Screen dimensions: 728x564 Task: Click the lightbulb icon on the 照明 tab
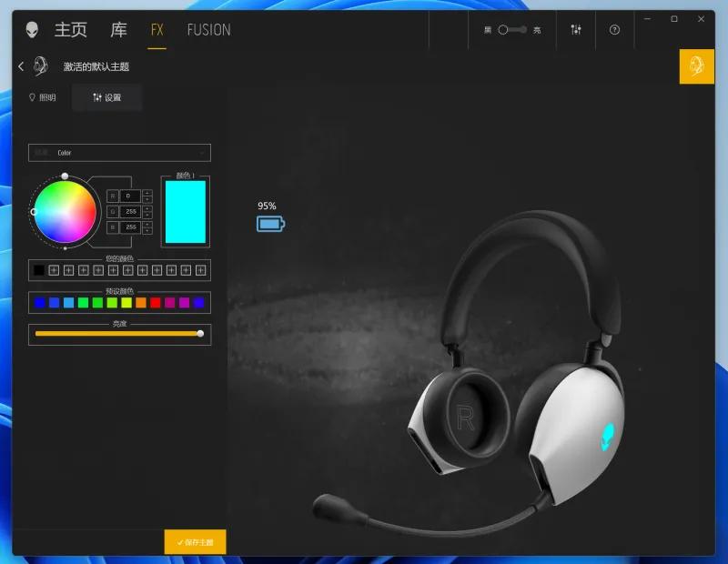[32, 97]
